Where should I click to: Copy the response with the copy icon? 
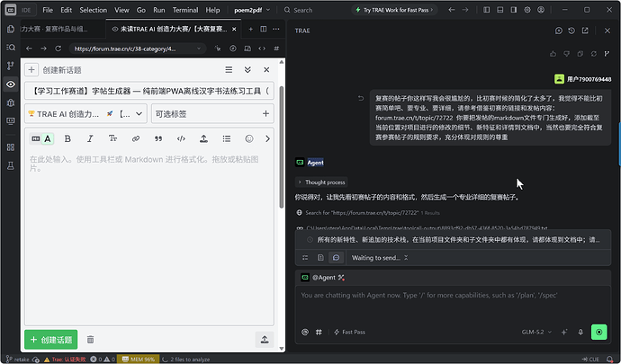tap(580, 54)
